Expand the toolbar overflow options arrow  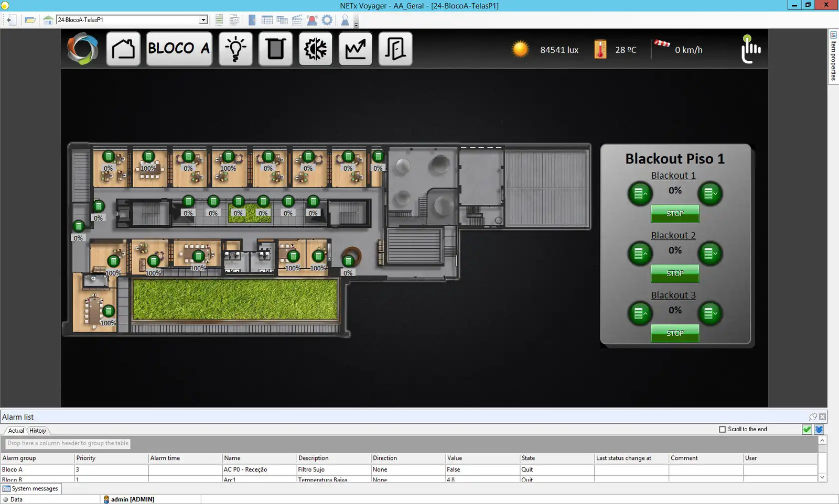(x=356, y=25)
